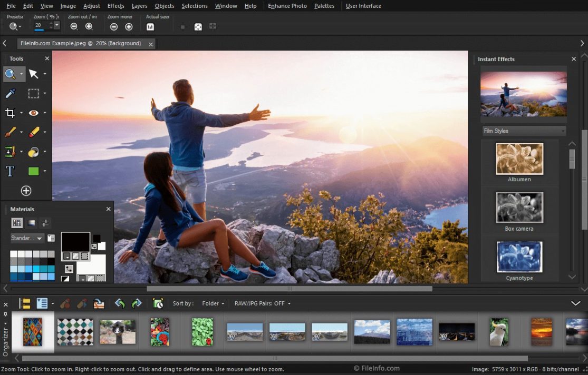Image resolution: width=588 pixels, height=375 pixels.
Task: Expand the Standard palette dropdown in Materials
Action: tap(27, 238)
